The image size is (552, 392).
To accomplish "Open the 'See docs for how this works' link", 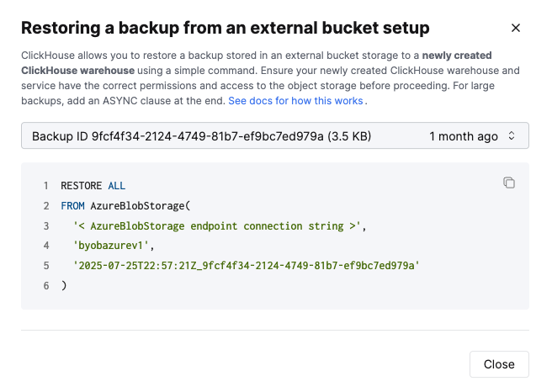I will pos(296,101).
